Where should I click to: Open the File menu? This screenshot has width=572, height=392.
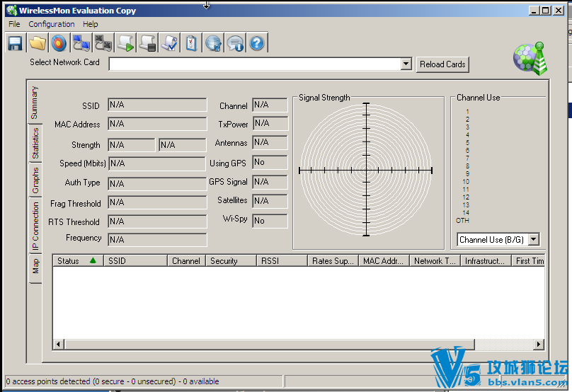[x=14, y=24]
